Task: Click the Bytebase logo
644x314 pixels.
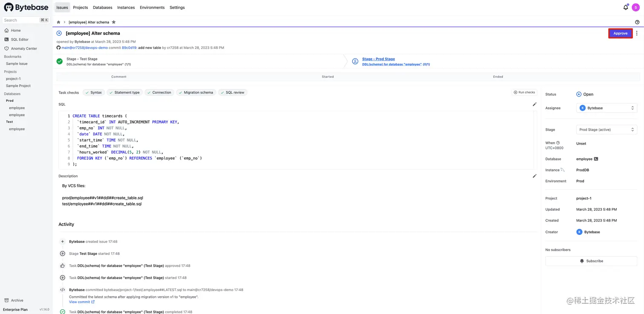Action: coord(26,7)
